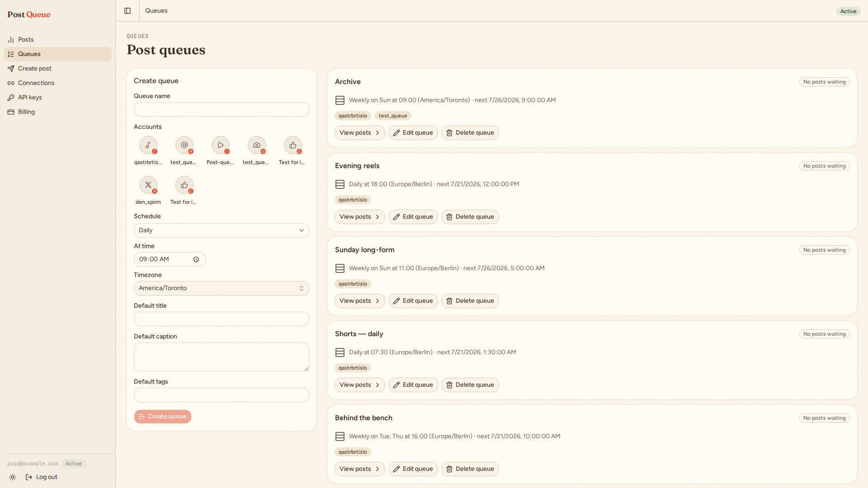The height and width of the screenshot is (488, 868).
Task: Focus the Default tags field
Action: (222, 395)
